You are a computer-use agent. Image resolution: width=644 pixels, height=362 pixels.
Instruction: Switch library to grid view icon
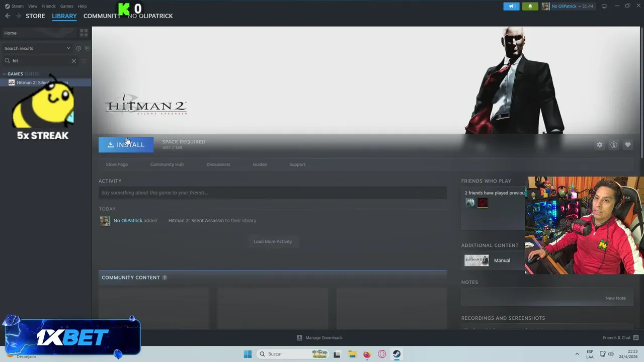point(84,33)
